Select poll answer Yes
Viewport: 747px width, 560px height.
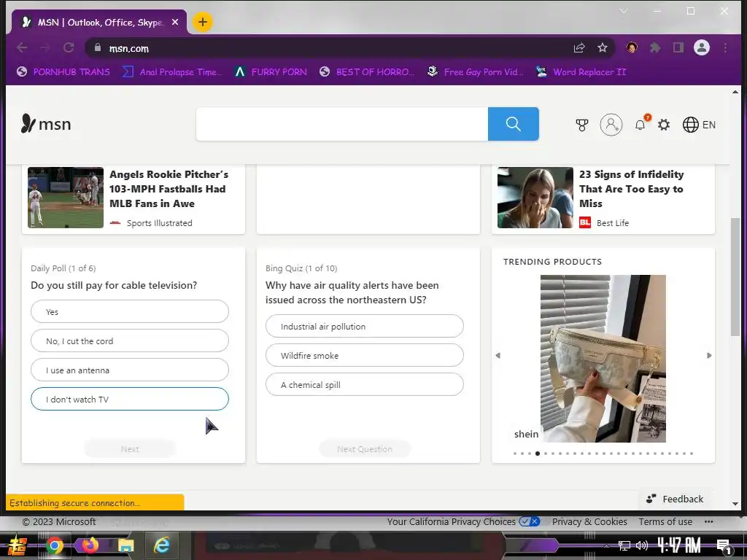pyautogui.click(x=130, y=311)
